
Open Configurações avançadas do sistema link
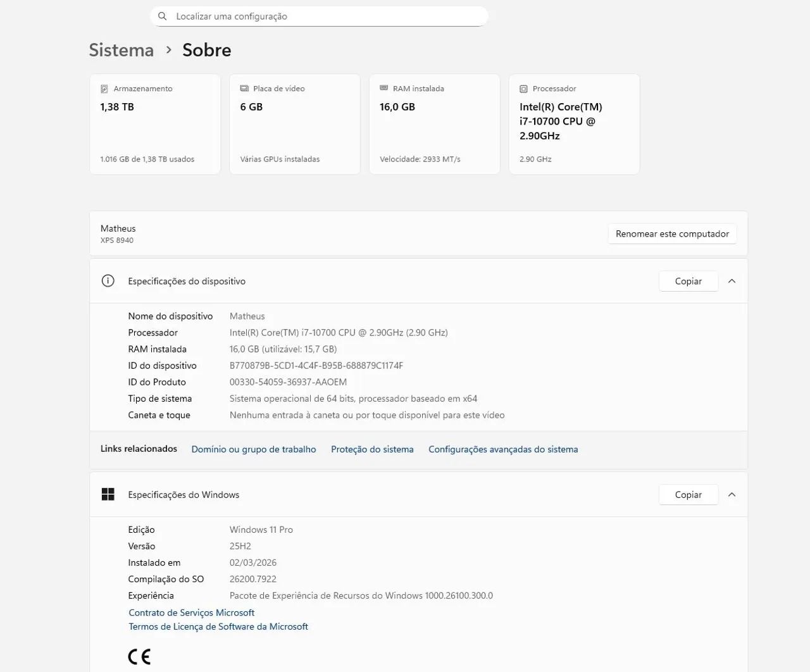(x=503, y=449)
